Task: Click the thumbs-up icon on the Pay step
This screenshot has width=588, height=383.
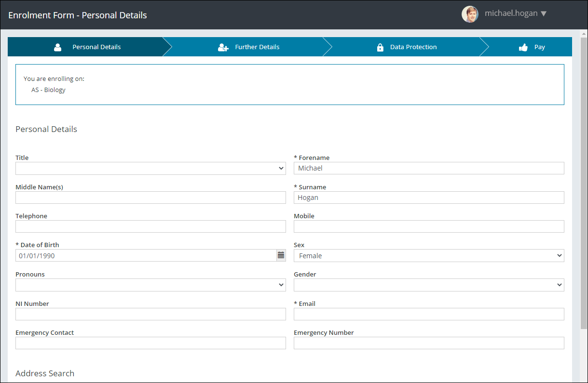Action: pos(523,47)
